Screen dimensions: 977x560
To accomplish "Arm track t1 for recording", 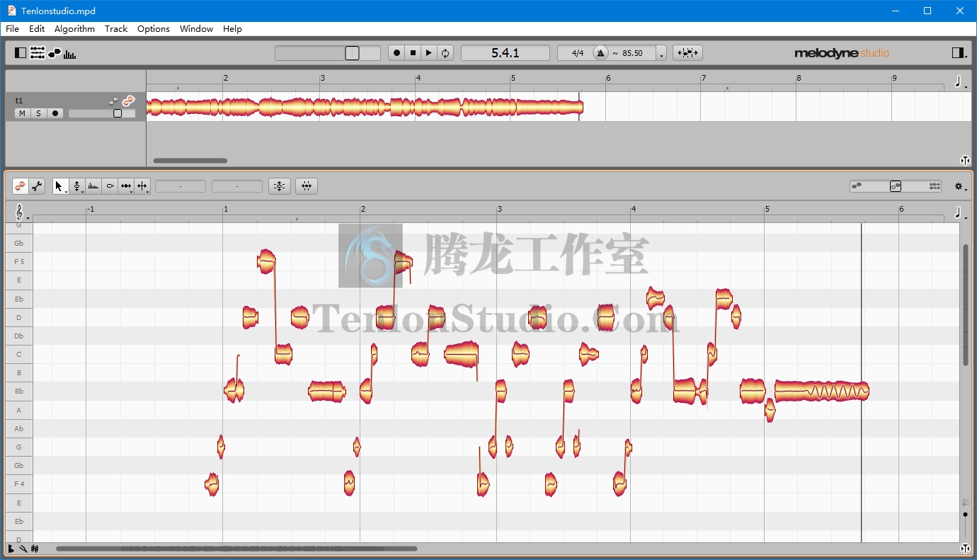I will [x=55, y=113].
